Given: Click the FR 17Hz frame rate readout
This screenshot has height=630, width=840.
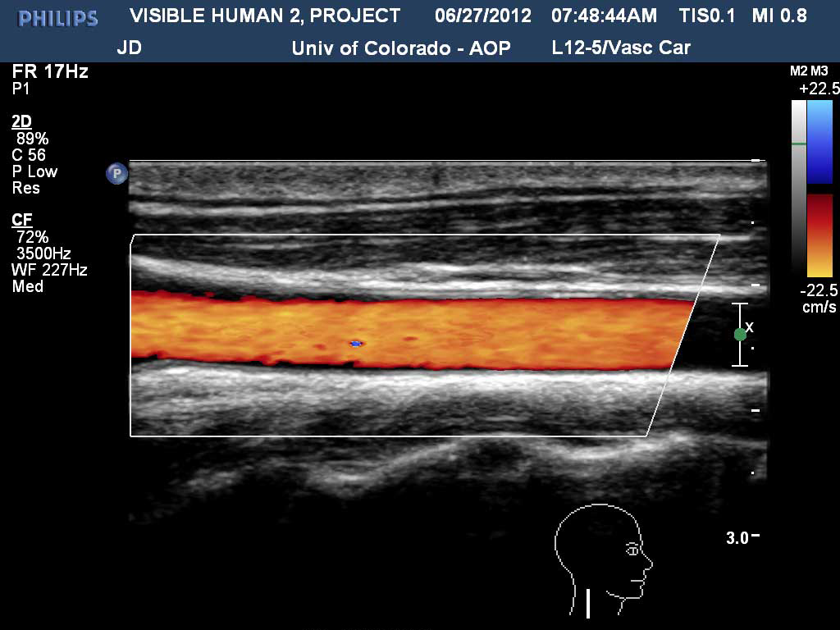Looking at the screenshot, I should [50, 72].
